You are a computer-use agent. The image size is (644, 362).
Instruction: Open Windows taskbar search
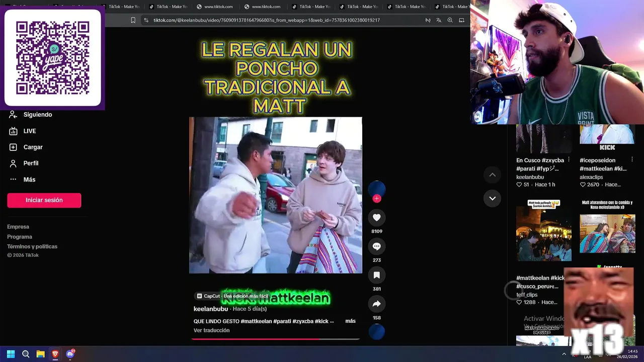(x=26, y=354)
